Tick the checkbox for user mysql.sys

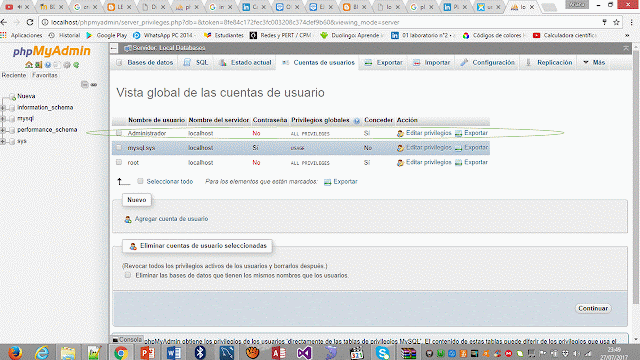(119, 147)
